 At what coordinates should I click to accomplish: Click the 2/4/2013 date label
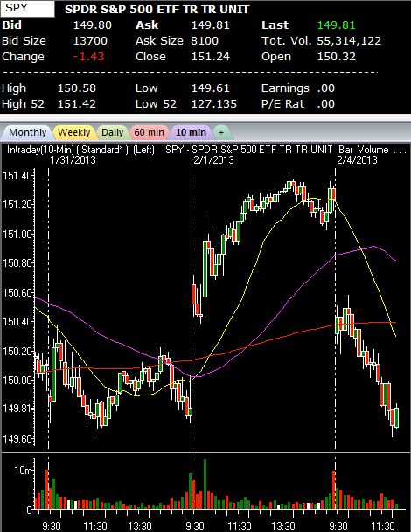click(x=357, y=160)
